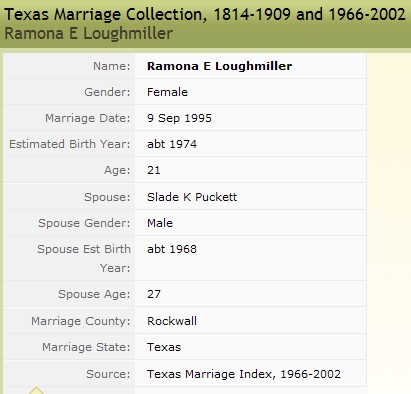
Task: Click the Spouse field label
Action: click(x=107, y=197)
